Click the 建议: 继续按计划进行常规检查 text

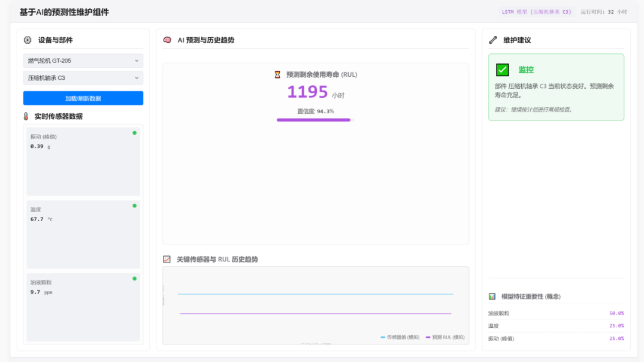(533, 110)
